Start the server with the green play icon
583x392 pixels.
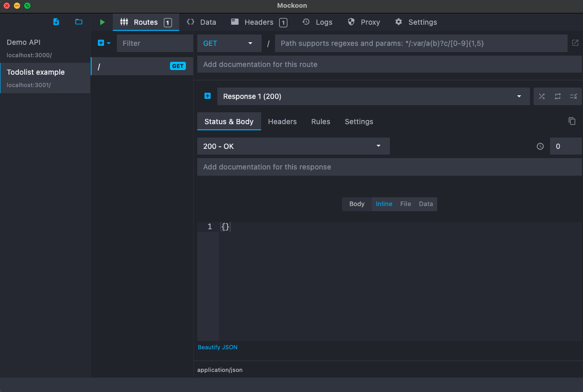(x=102, y=22)
